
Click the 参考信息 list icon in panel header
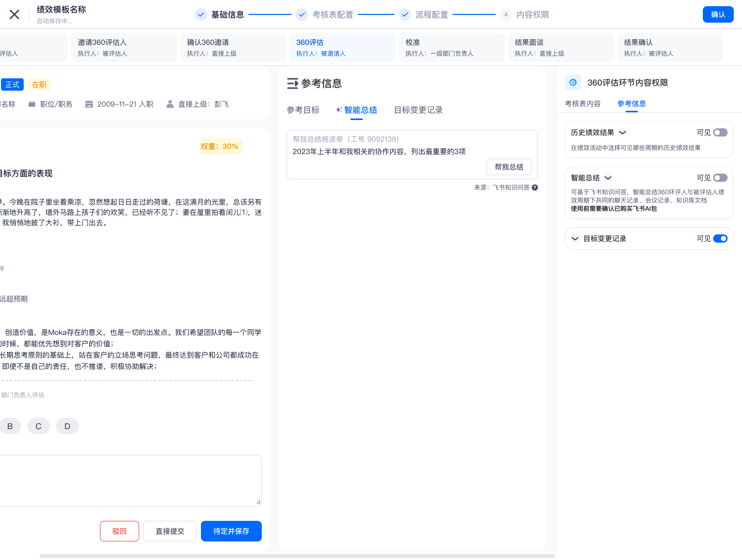point(292,83)
